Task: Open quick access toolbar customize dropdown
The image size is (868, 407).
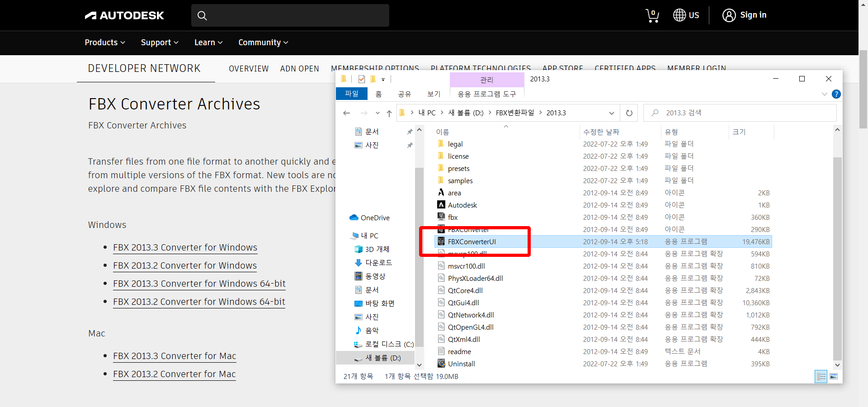Action: click(x=383, y=80)
